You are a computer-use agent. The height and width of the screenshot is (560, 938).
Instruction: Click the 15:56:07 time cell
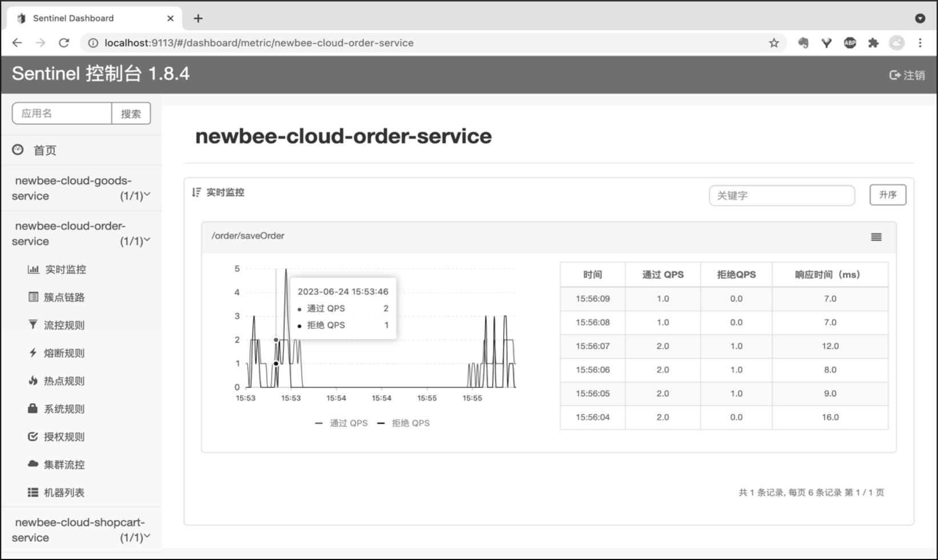593,346
